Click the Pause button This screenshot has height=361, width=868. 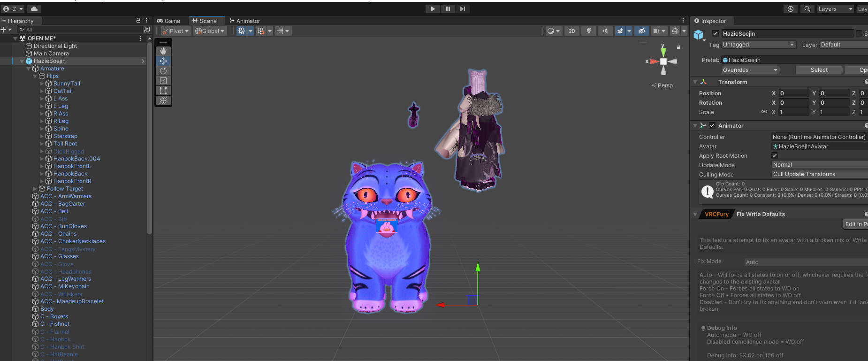[448, 9]
